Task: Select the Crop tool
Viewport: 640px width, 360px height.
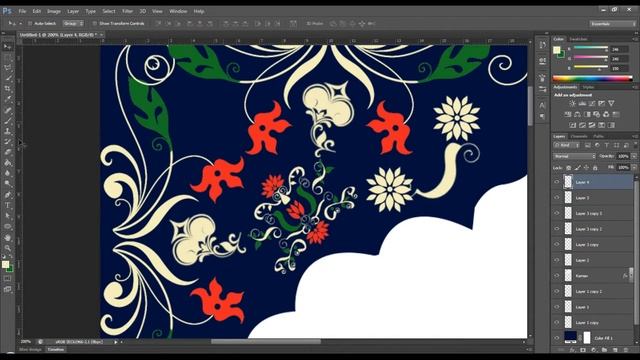Action: point(8,89)
